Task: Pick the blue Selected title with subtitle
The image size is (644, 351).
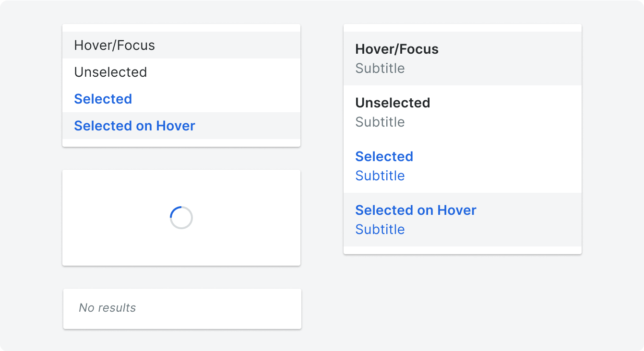Action: [x=384, y=156]
